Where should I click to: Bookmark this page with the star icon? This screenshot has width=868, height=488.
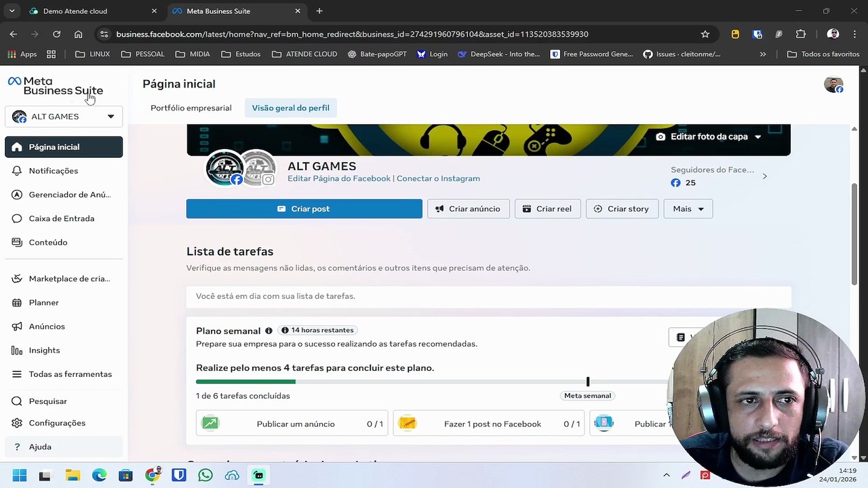pos(705,34)
